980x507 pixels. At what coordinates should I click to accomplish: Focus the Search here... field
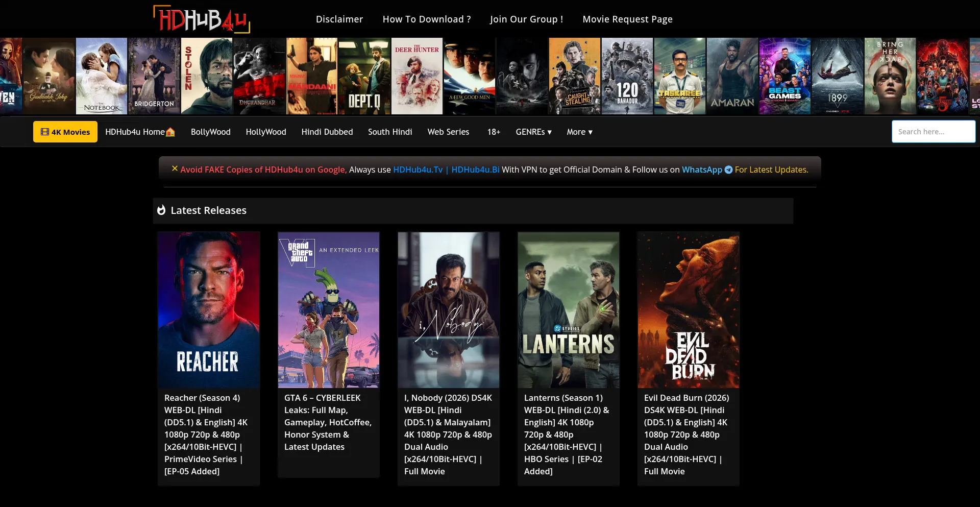point(934,132)
